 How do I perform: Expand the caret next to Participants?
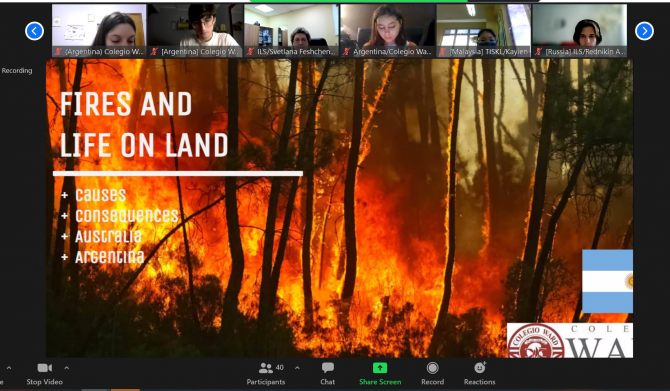297,367
